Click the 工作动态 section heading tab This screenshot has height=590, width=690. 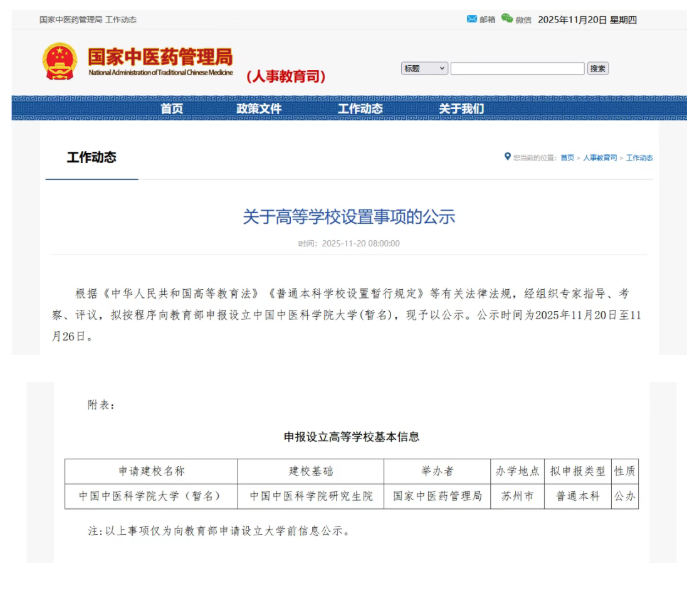[x=91, y=157]
